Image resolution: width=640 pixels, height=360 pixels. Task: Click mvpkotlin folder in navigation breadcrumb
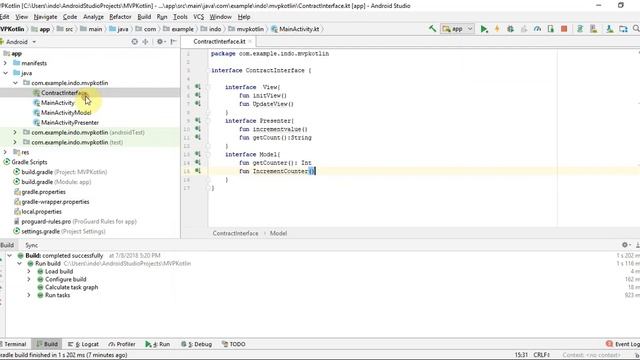pyautogui.click(x=246, y=29)
